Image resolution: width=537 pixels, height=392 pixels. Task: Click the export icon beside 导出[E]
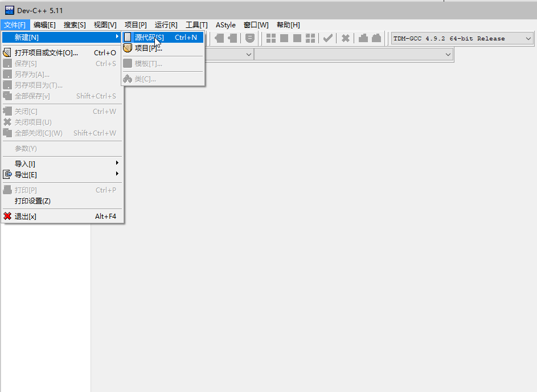pos(7,175)
